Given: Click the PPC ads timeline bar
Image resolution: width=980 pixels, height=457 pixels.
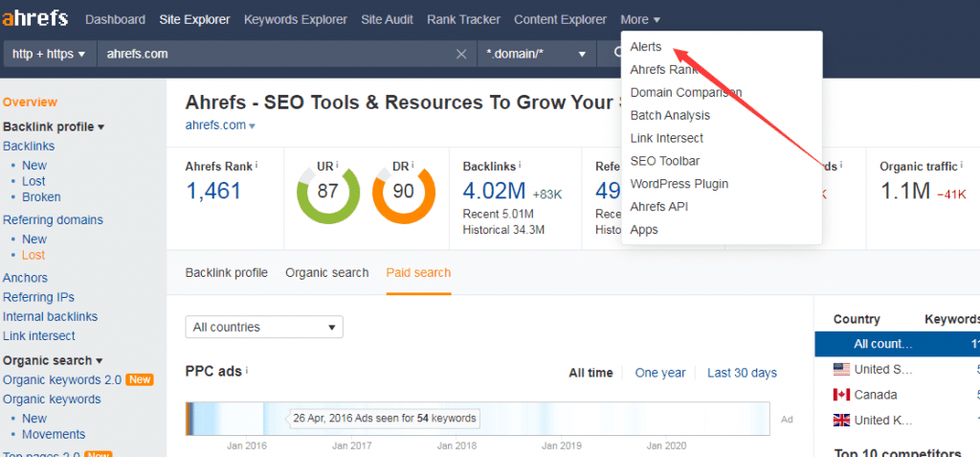Looking at the screenshot, I should [478, 419].
